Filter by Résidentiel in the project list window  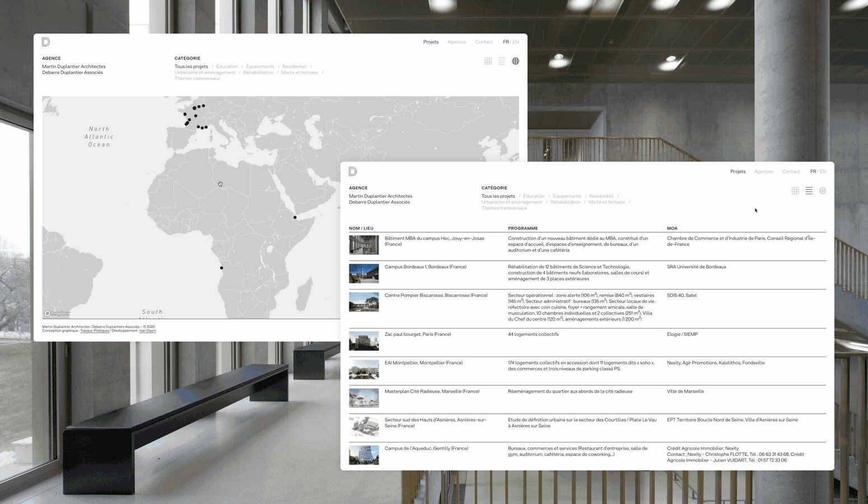[601, 196]
